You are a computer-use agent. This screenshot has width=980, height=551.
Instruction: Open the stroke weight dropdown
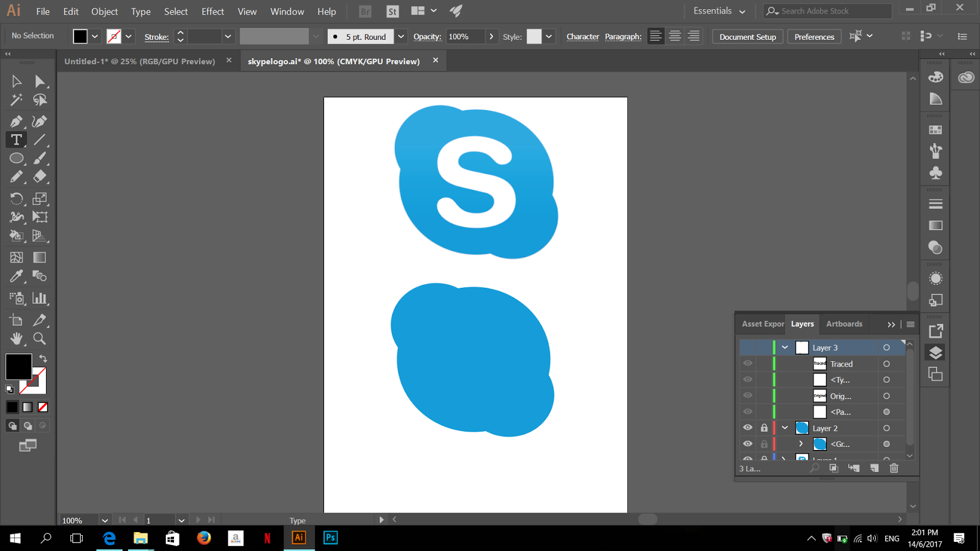228,37
